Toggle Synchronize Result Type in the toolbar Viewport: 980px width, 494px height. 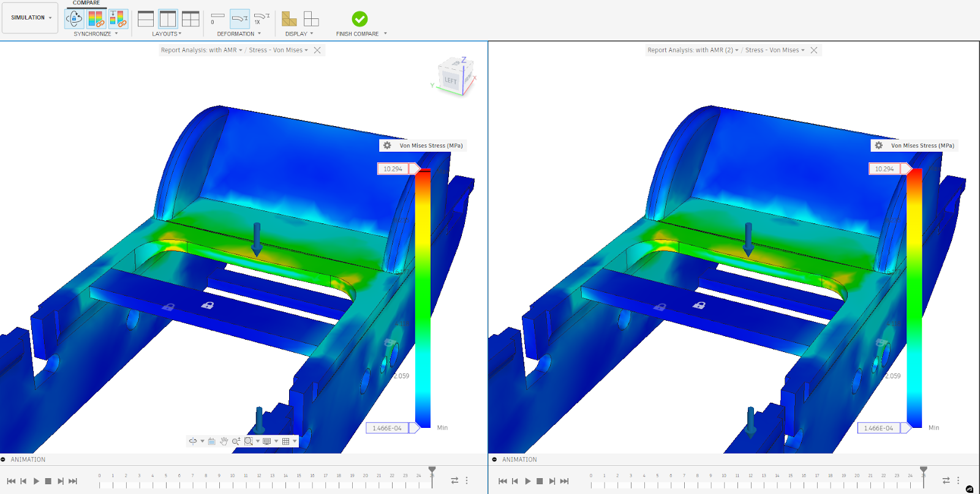pos(96,19)
